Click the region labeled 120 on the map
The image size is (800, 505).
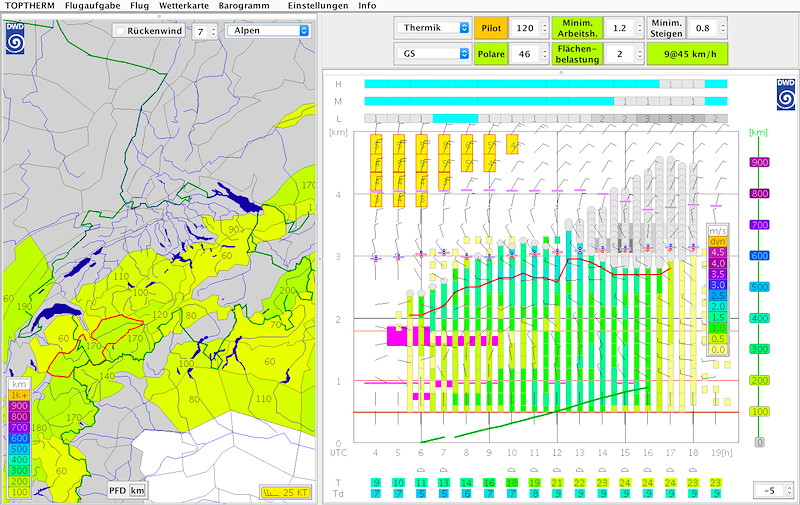click(x=160, y=315)
